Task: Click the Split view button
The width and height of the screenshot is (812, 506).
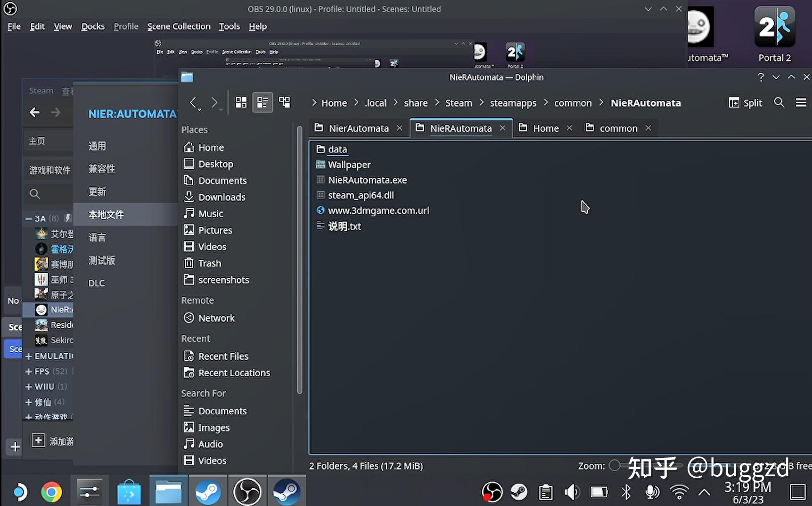Action: [x=745, y=103]
